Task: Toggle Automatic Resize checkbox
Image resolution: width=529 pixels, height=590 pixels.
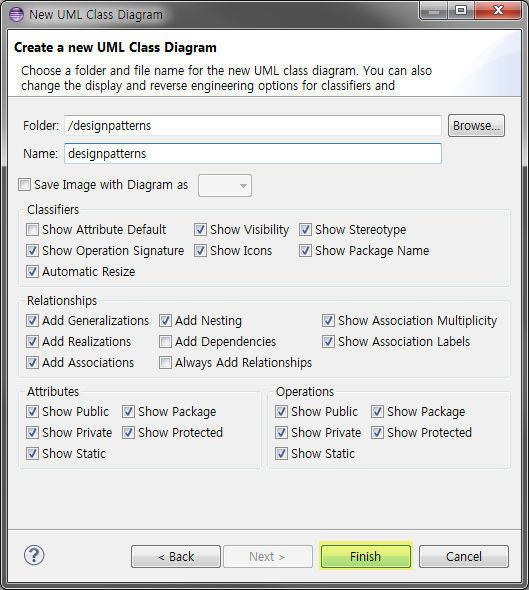Action: (x=32, y=272)
